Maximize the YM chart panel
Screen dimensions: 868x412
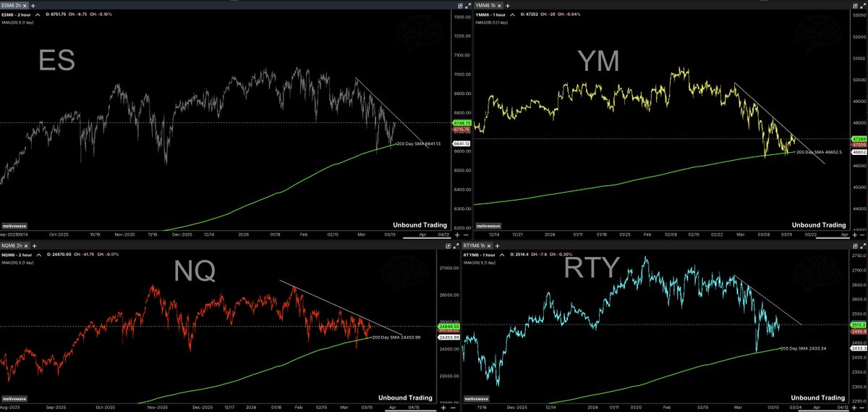click(863, 6)
